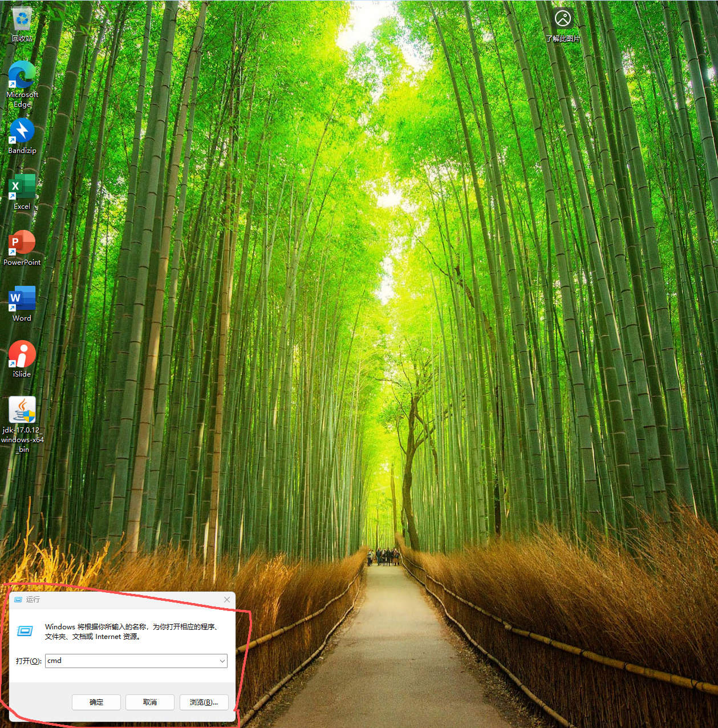Screen dimensions: 718x728
Task: Close the 运行 dialog with X
Action: [x=227, y=600]
